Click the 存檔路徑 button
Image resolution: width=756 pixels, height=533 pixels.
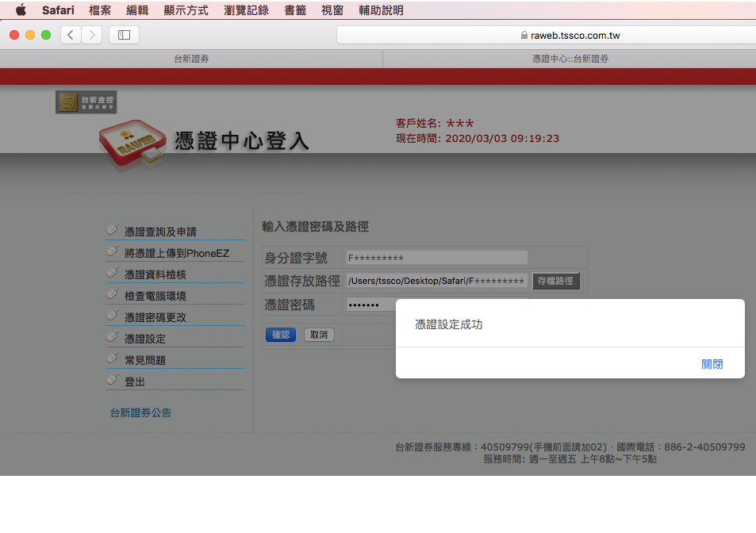point(555,281)
